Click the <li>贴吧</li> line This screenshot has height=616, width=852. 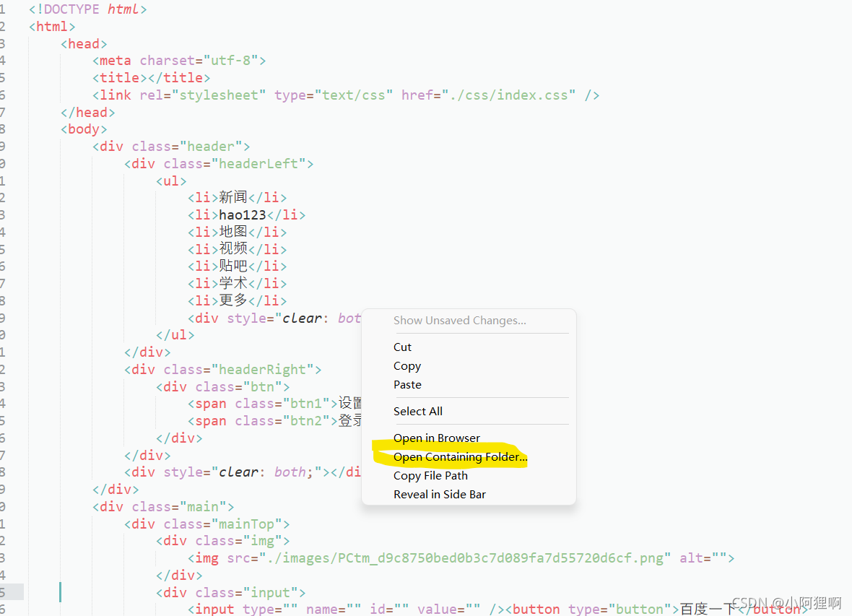click(238, 266)
